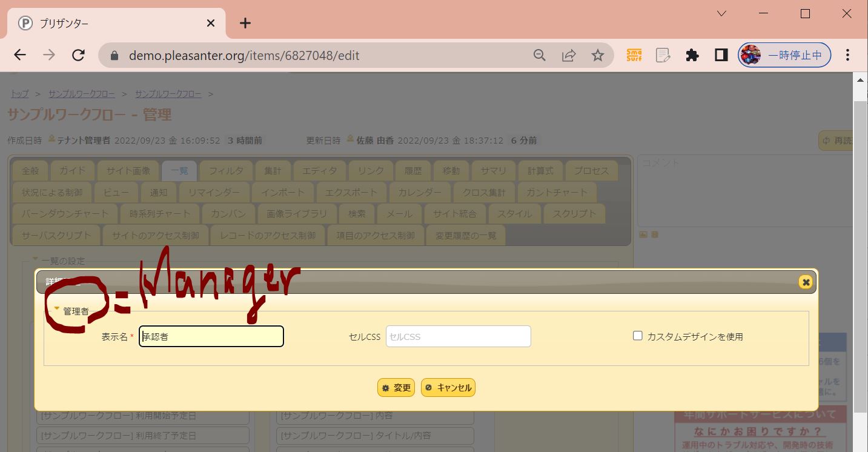868x452 pixels.
Task: Close the detail settings dialog
Action: pyautogui.click(x=805, y=282)
